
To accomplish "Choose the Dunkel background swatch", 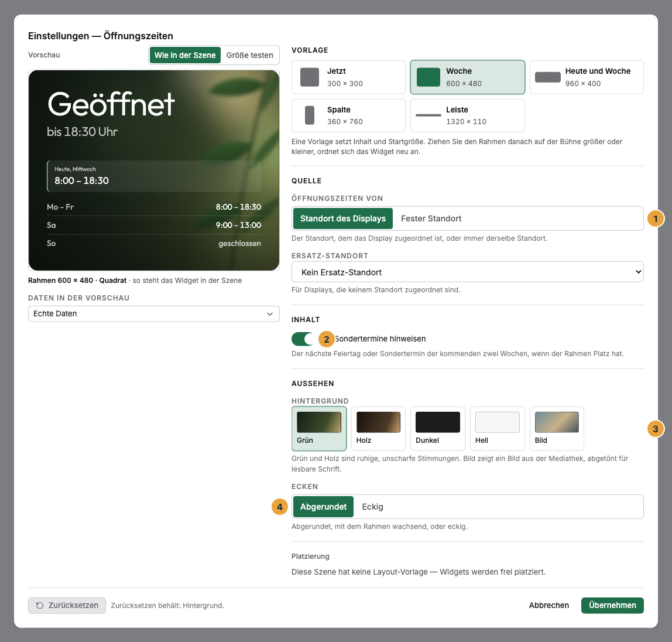I will (438, 428).
